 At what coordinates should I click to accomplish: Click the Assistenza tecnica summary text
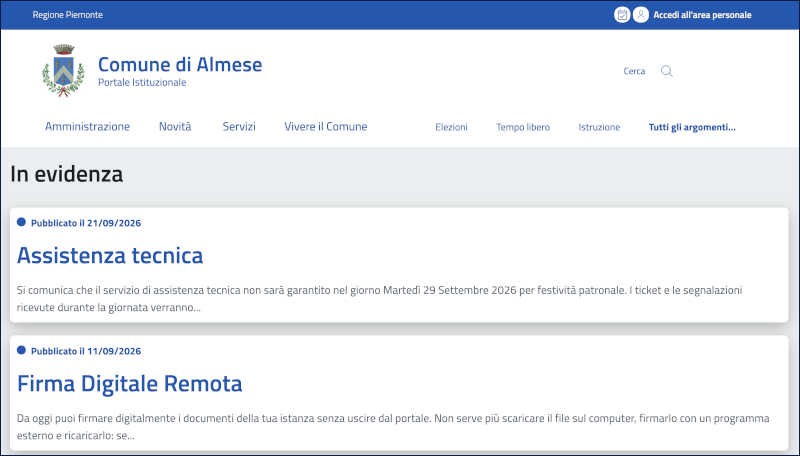tap(379, 298)
